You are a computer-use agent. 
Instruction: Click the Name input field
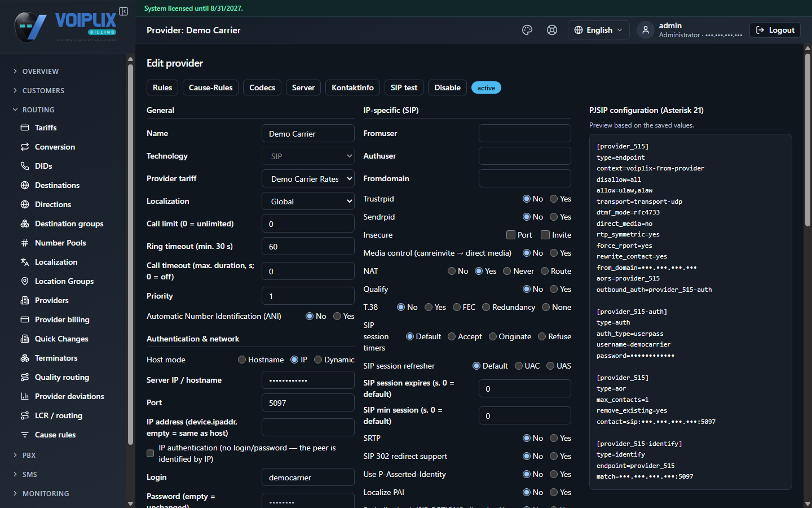308,133
